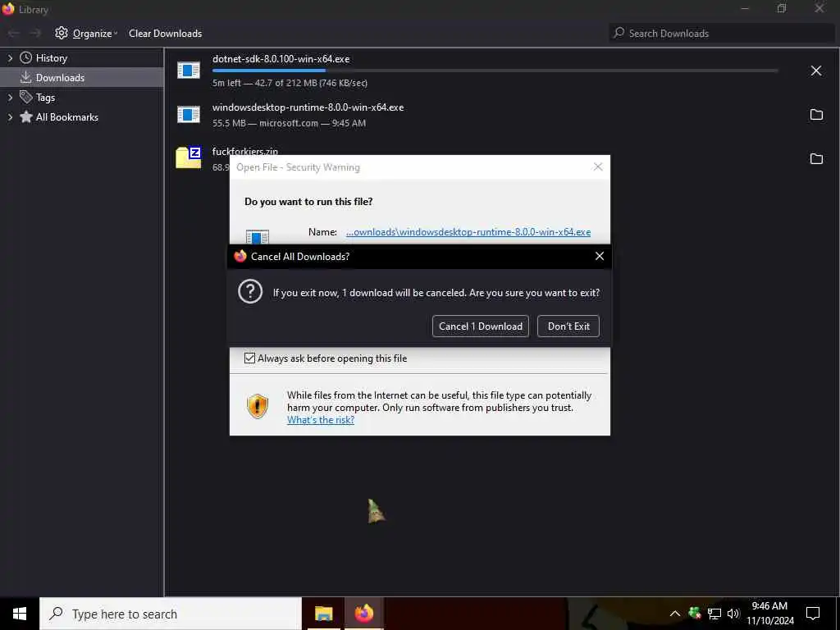Click the windowsdesktop-runtime installer file icon

click(x=189, y=114)
